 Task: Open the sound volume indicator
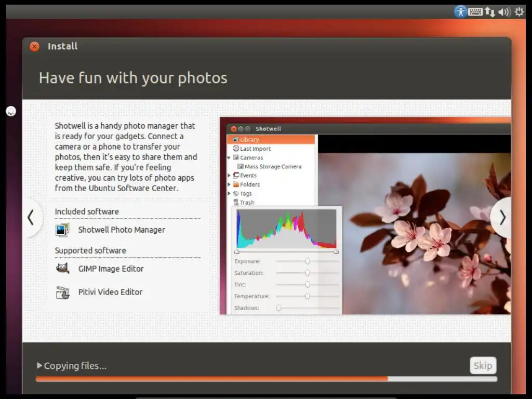(504, 12)
